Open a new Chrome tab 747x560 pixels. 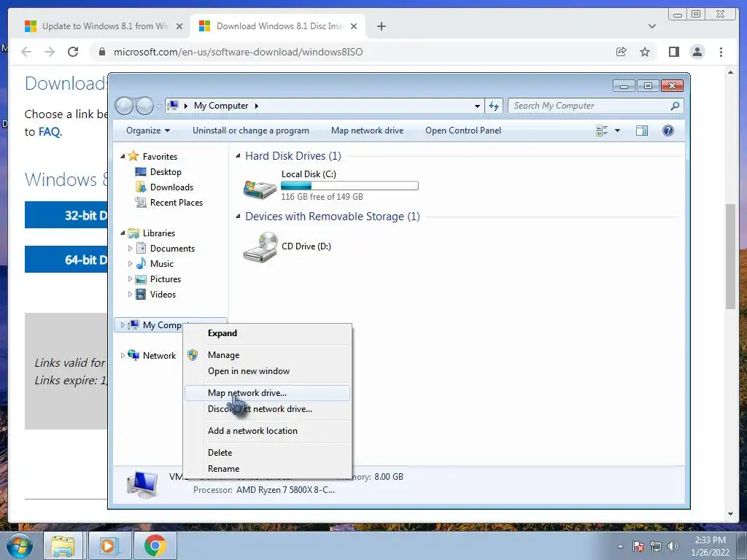pos(381,26)
